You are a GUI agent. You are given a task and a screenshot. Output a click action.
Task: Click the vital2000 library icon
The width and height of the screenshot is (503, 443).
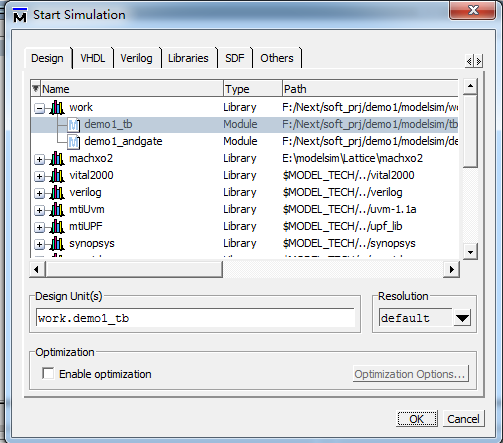coord(57,176)
